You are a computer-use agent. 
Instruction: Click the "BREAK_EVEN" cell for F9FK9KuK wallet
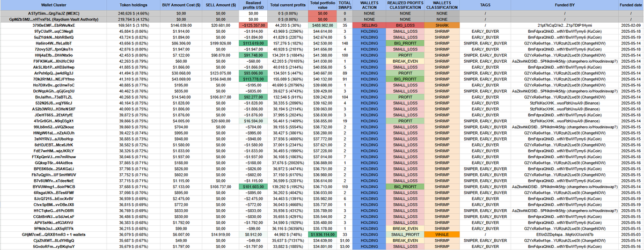pos(406,61)
